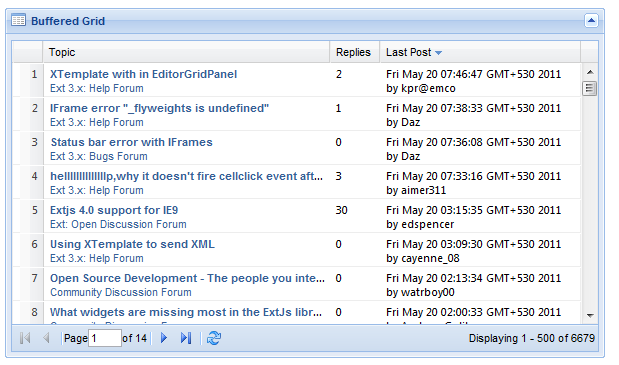Sort by Last Post column header
The width and height of the screenshot is (619, 365).
(x=480, y=52)
